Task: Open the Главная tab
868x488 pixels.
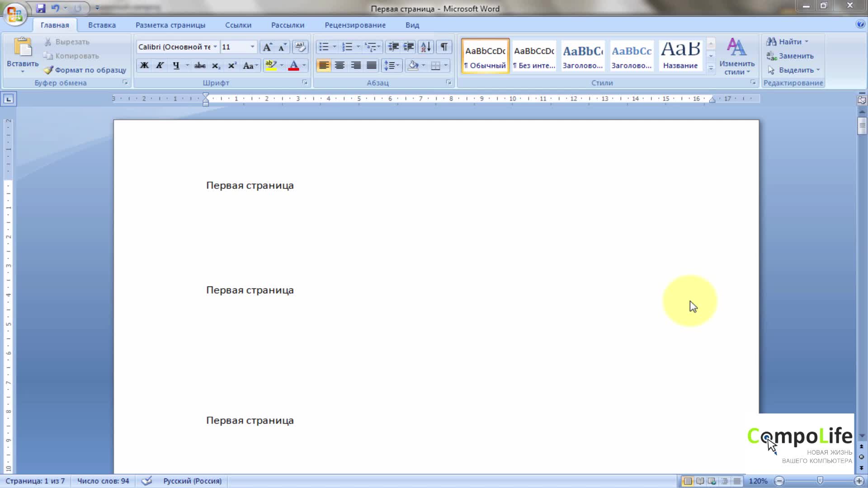Action: (x=55, y=25)
